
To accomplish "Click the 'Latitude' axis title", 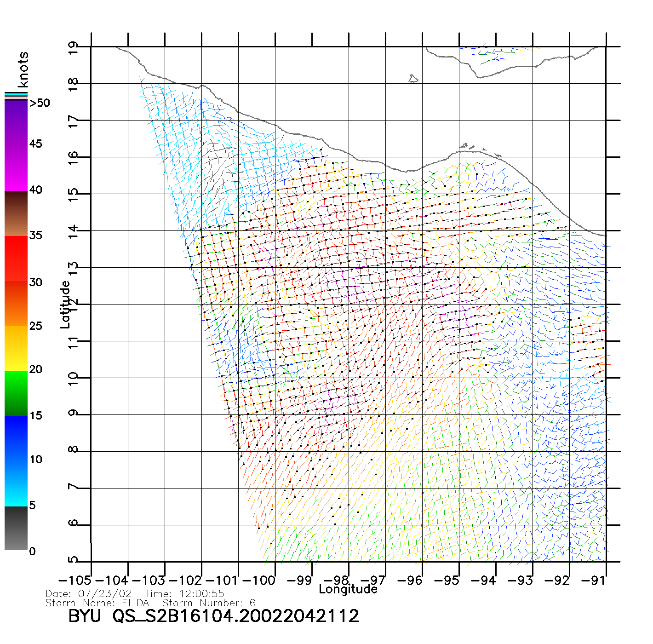I will 65,304.
